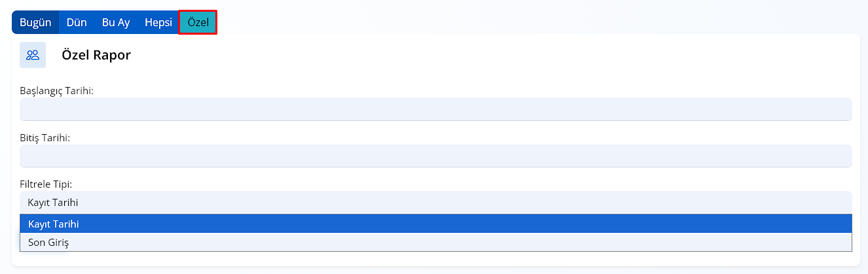Focus the Başlangıç Tarihi date field
Screen dimensions: 868x274
point(435,109)
